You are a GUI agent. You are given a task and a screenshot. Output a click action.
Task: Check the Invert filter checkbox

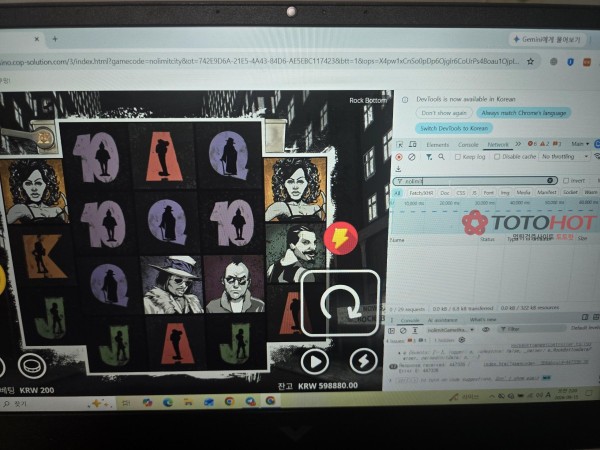[x=566, y=181]
